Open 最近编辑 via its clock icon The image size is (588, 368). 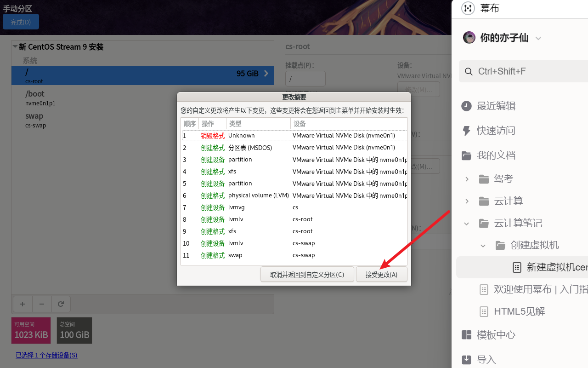pyautogui.click(x=466, y=106)
